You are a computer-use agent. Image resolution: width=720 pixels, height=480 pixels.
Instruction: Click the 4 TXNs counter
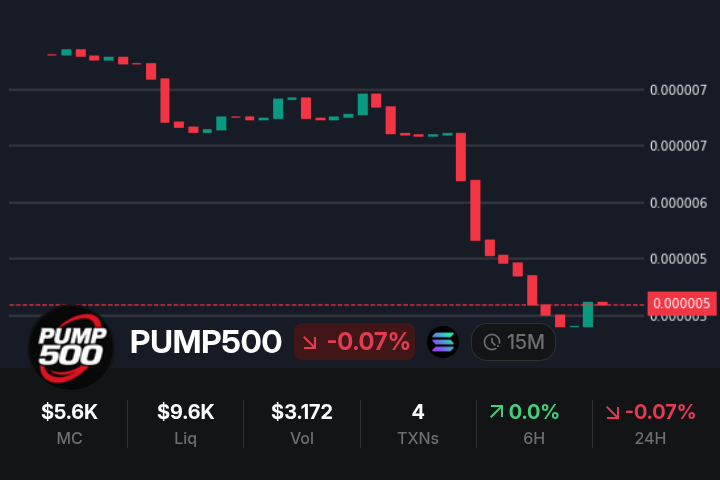pos(418,421)
